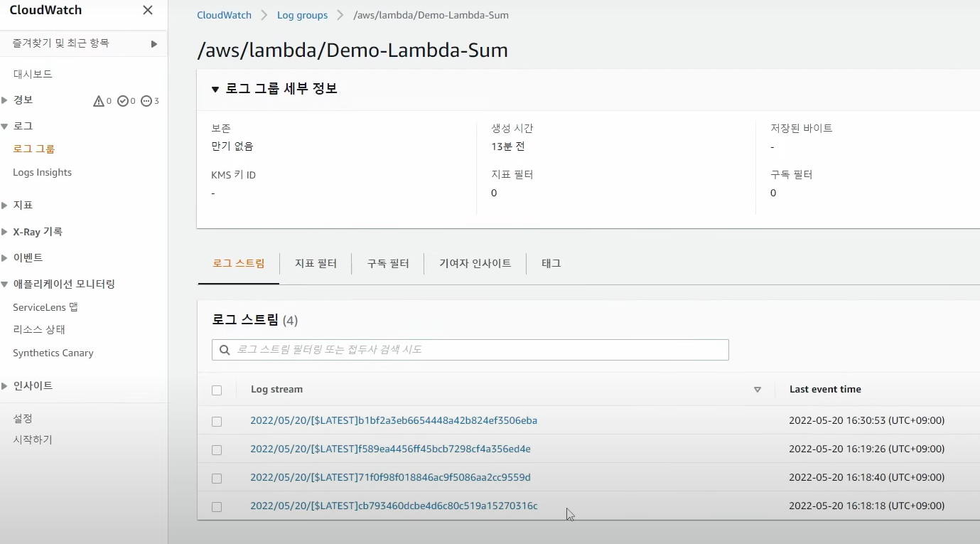The image size is (980, 544).
Task: Switch to the 기여자 인사이트 tab
Action: 475,263
